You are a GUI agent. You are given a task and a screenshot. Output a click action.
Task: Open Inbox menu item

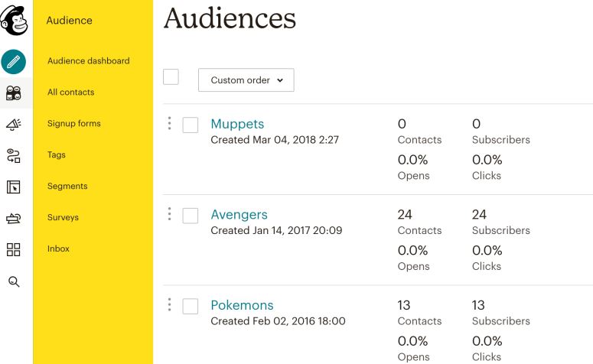click(58, 249)
